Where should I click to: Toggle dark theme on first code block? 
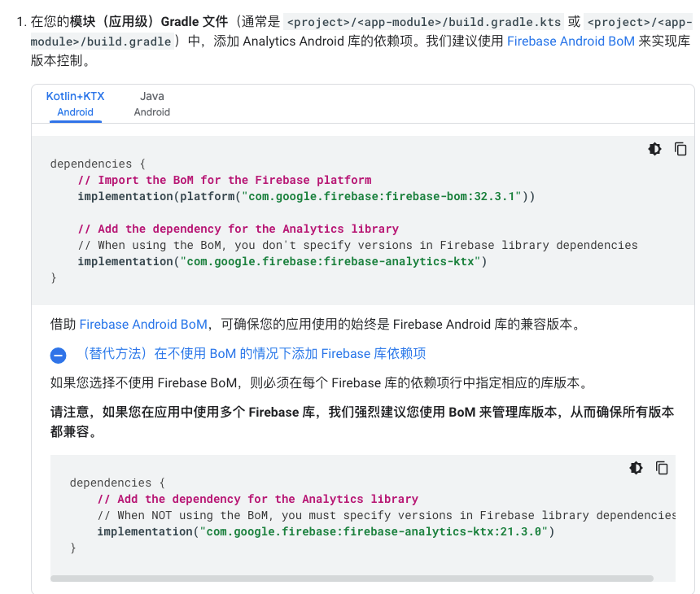tap(654, 149)
